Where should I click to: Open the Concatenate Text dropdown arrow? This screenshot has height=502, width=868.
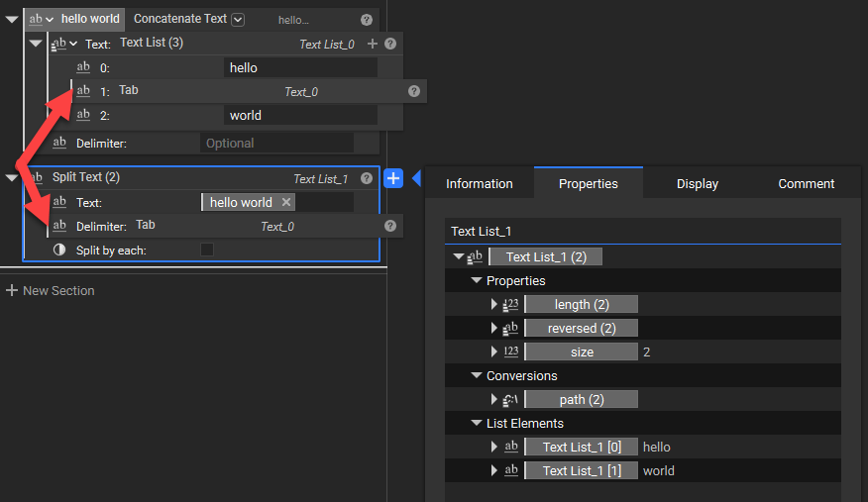tap(238, 20)
